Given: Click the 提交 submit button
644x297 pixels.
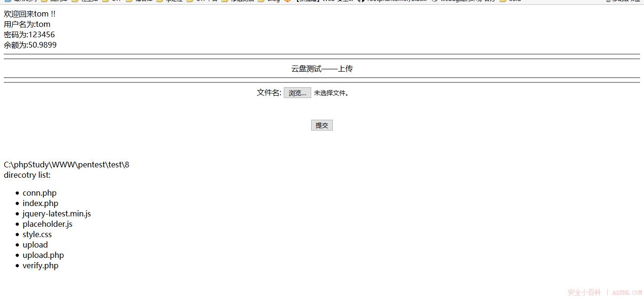Looking at the screenshot, I should (322, 125).
